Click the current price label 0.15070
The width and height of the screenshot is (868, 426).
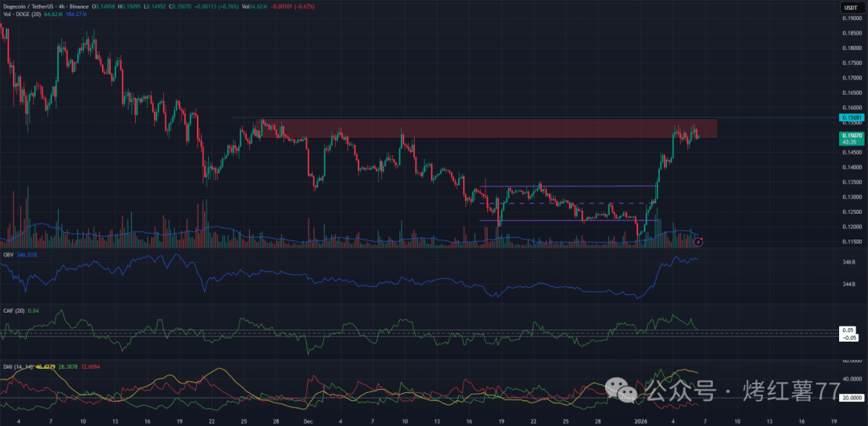852,137
